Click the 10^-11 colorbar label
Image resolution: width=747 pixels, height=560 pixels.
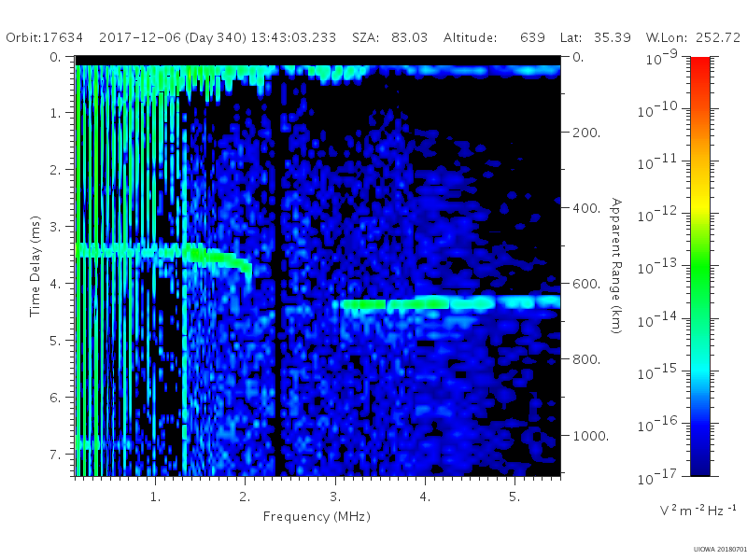657,161
